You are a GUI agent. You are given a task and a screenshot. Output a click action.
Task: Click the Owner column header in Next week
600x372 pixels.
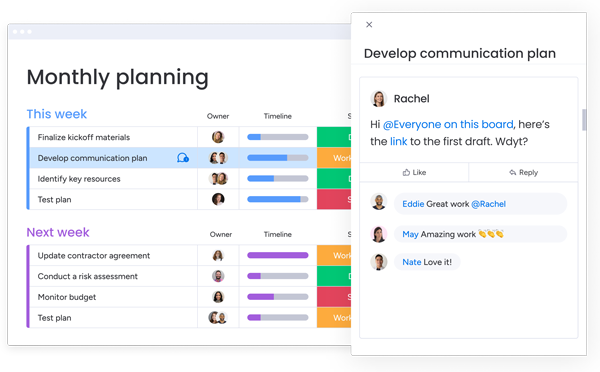tap(220, 234)
